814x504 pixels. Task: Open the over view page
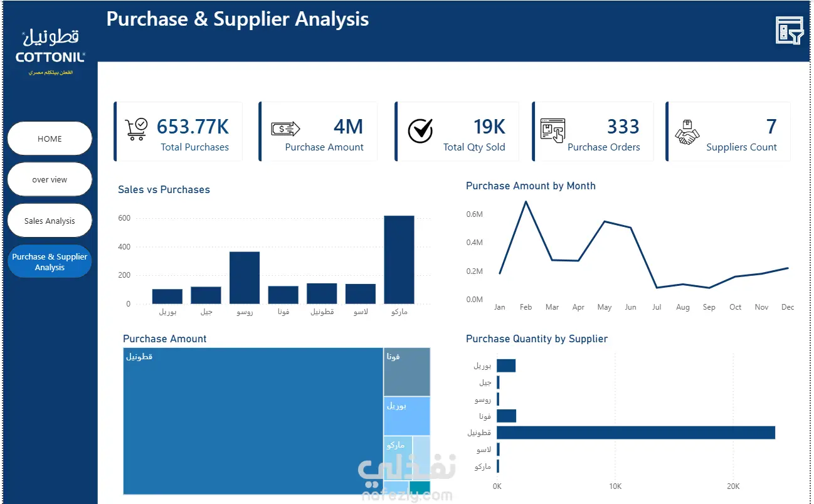tap(50, 179)
